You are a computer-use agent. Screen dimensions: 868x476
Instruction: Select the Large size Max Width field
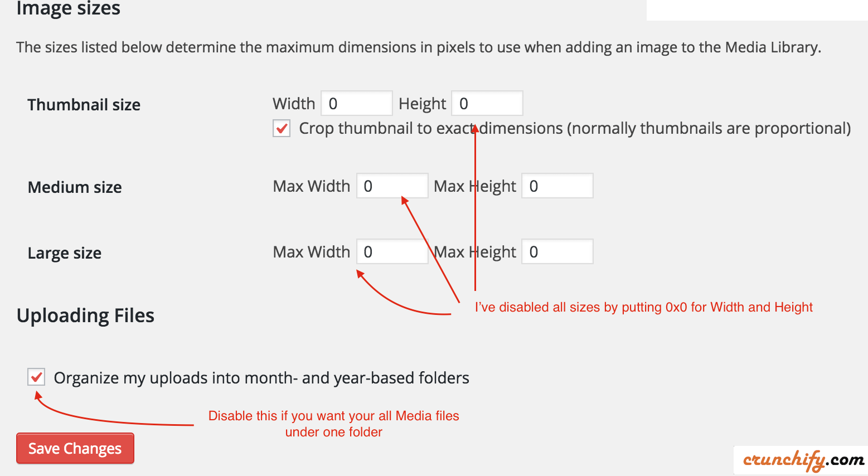392,252
